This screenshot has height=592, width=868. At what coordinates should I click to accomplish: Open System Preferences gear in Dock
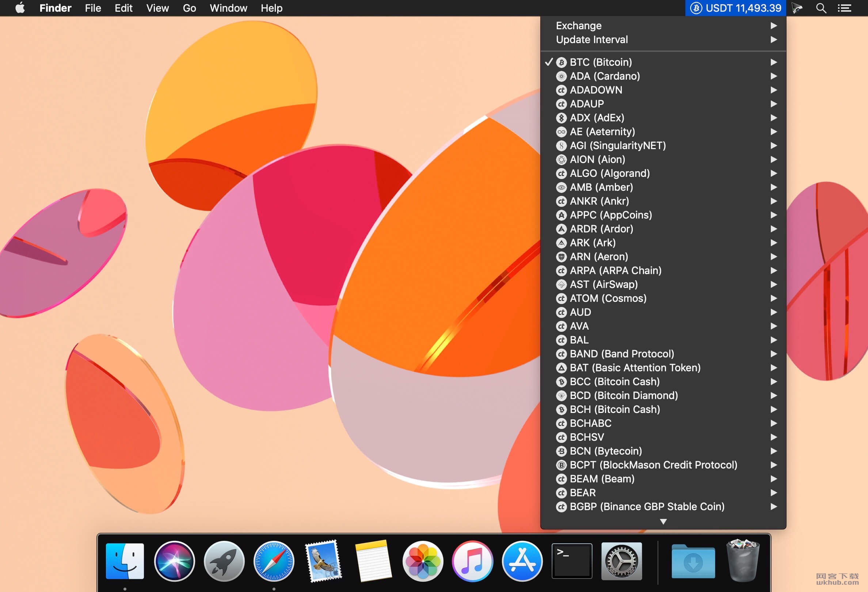point(621,561)
